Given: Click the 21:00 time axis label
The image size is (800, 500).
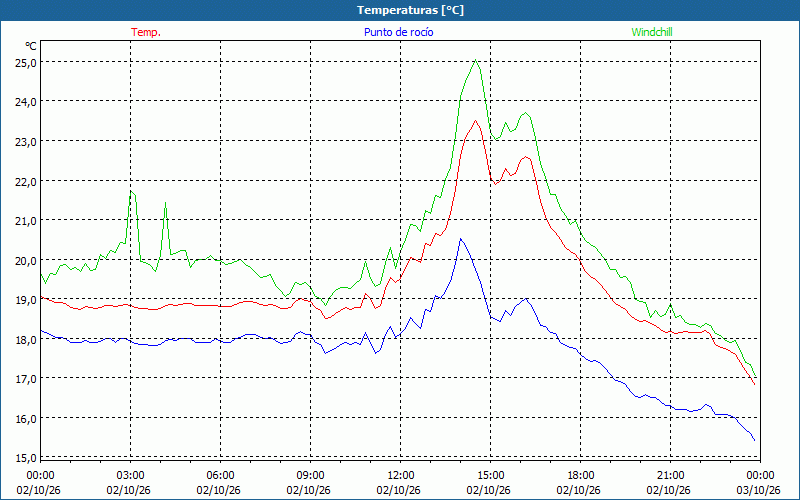Looking at the screenshot, I should coord(670,476).
